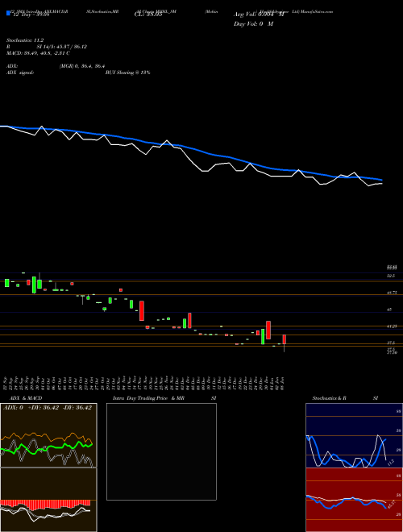This screenshot has height=532, width=403.
Task: Select the 'BUY Slowing @ 13%' signal text
Action: click(x=127, y=73)
